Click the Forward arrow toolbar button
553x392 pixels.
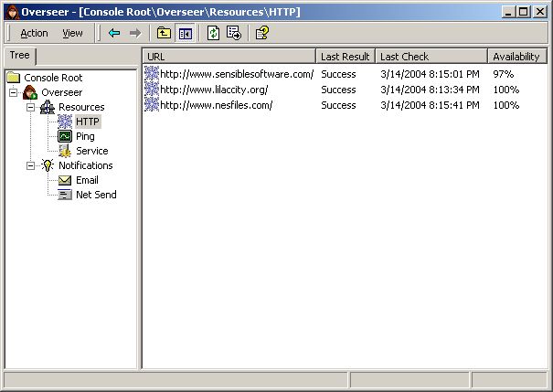pos(135,33)
